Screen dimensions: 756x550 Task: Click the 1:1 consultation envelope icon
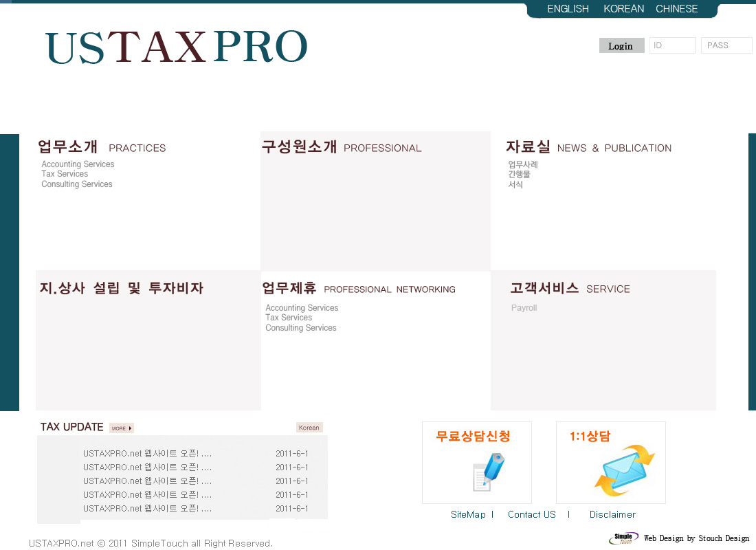tap(624, 470)
